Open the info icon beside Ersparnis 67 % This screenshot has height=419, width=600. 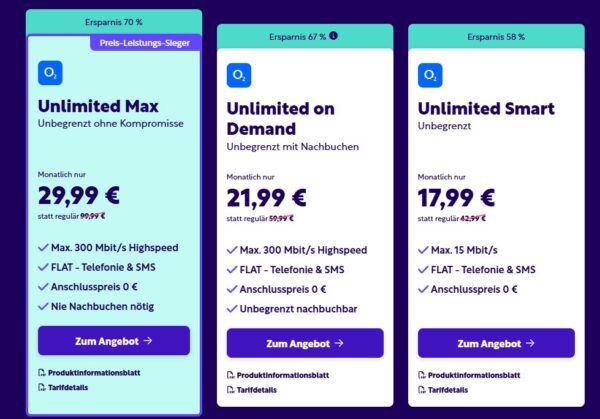333,37
